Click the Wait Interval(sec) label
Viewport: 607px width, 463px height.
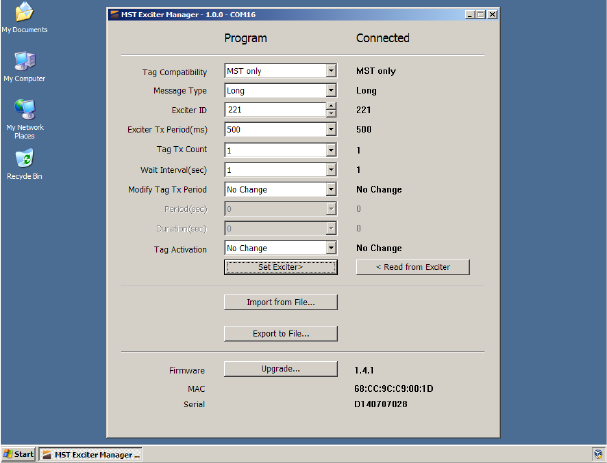coord(173,170)
